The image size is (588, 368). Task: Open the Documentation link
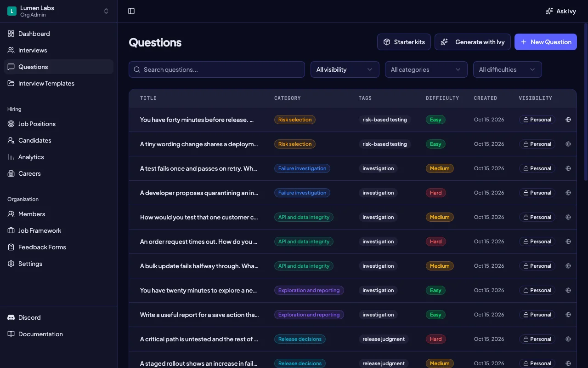coord(59,334)
